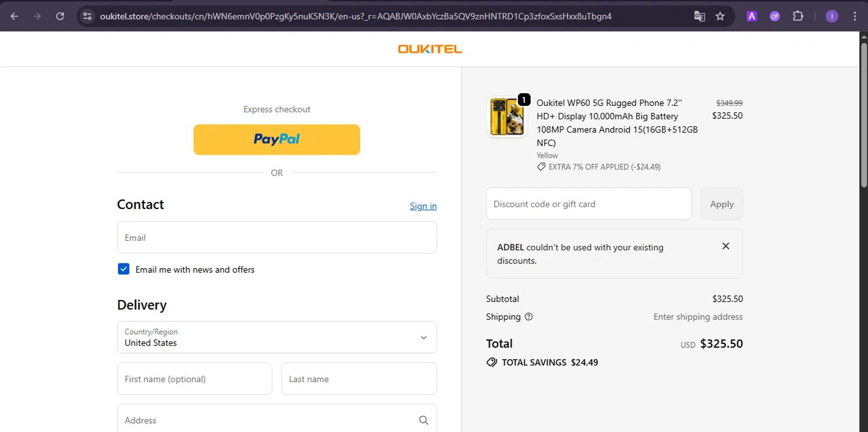Click the Yellow color variant text
The image size is (868, 432).
tap(547, 155)
